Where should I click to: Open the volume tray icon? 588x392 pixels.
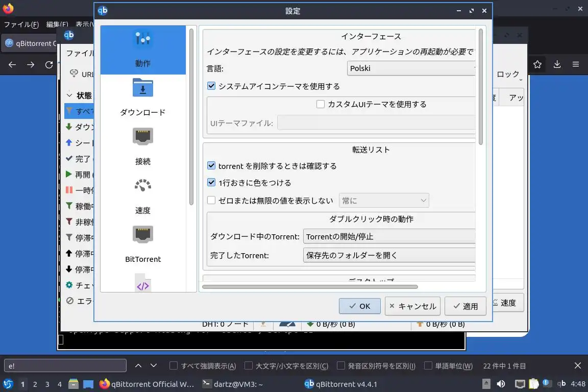(501, 384)
